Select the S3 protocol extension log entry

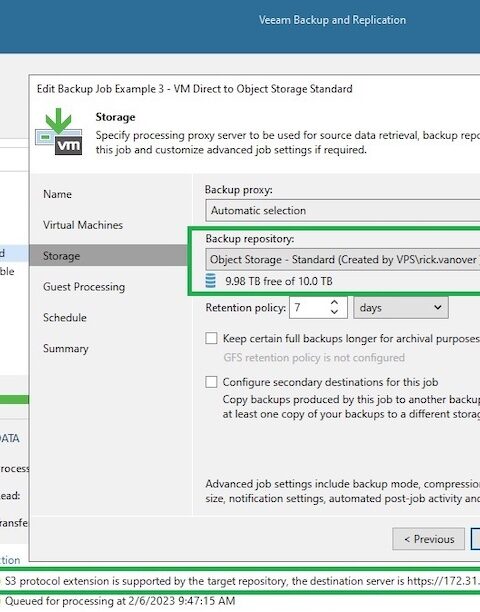point(240,581)
